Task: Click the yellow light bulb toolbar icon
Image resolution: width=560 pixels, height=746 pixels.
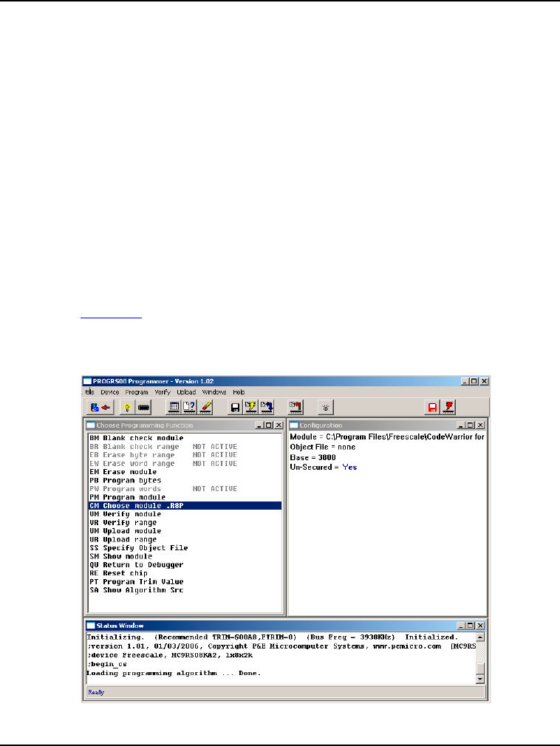Action: click(127, 407)
